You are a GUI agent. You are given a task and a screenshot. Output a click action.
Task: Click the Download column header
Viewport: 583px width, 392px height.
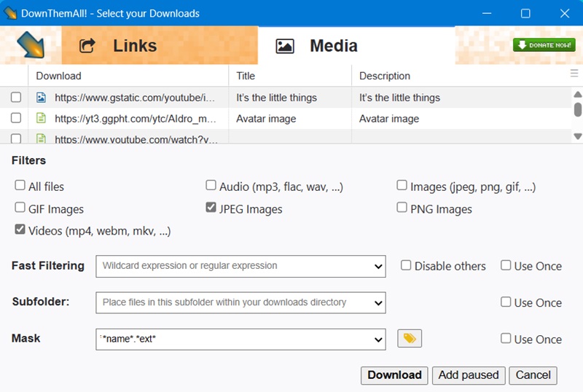click(128, 76)
